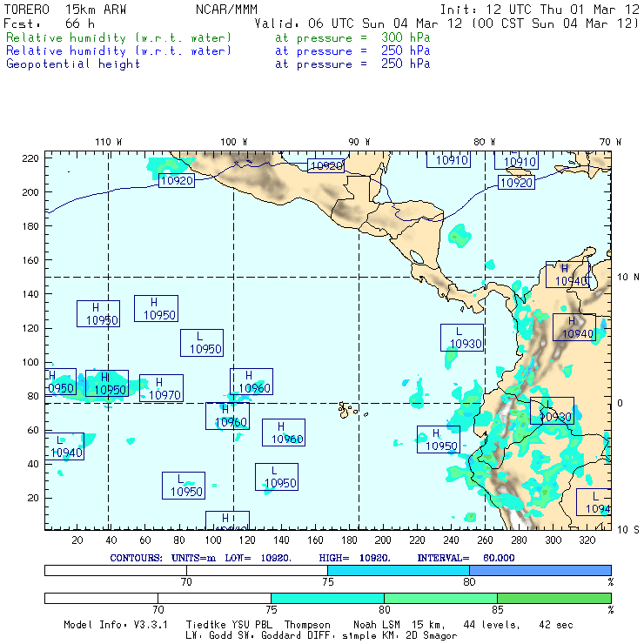Click the Init time header text
Screen dimensions: 644x644
point(540,9)
